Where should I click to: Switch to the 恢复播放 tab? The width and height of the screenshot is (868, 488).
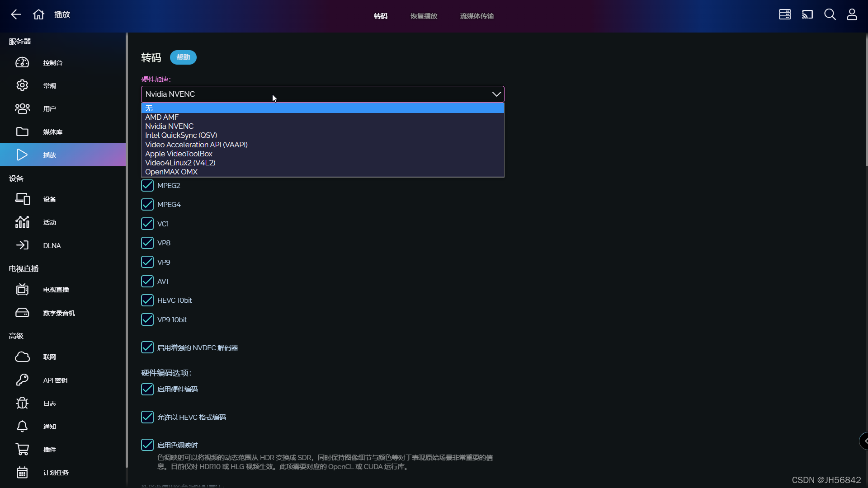(x=424, y=16)
